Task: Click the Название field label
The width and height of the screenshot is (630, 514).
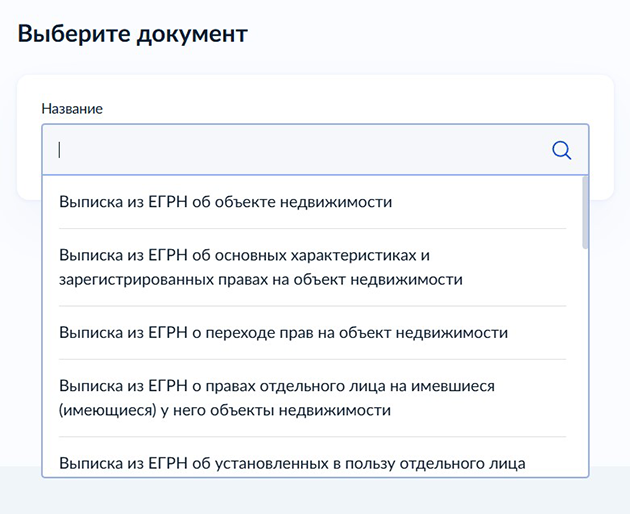Action: [72, 109]
